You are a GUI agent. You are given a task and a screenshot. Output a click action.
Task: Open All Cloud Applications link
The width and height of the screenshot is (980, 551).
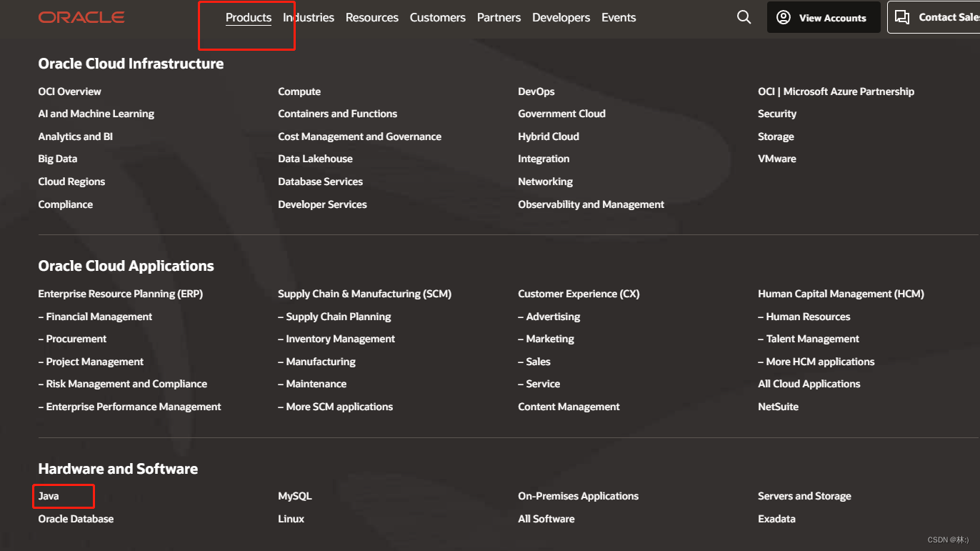[x=809, y=384]
